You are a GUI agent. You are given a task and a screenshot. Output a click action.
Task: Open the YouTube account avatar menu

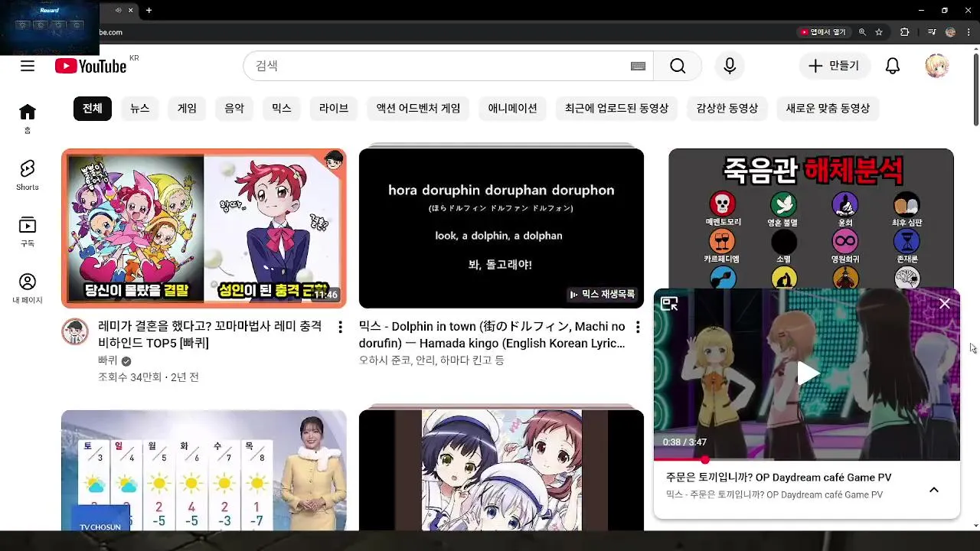pos(937,66)
